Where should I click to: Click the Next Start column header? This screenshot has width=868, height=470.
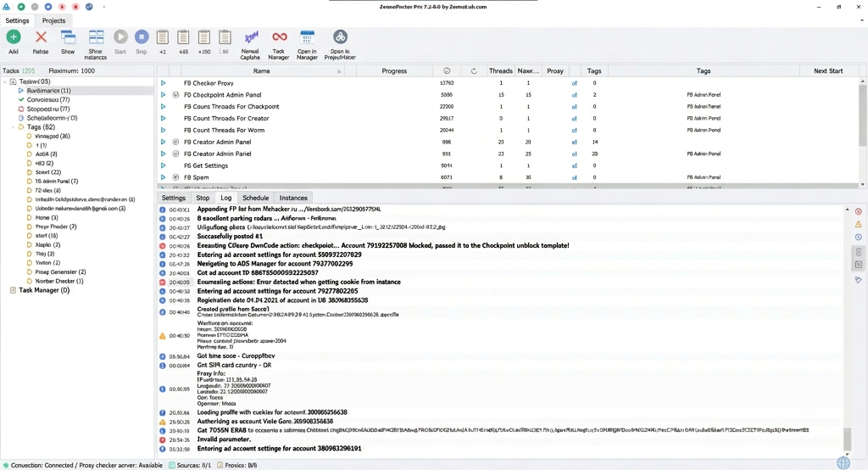[828, 71]
